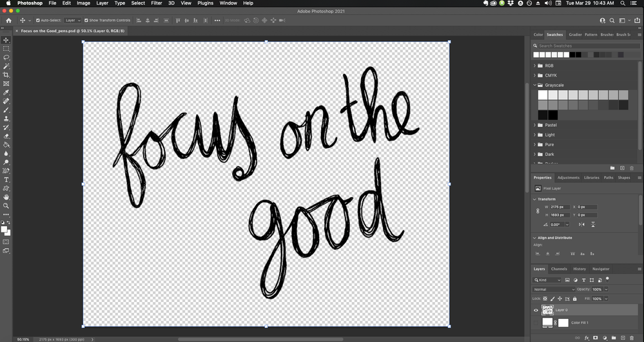Open the Kind layer filter dropdown
The height and width of the screenshot is (342, 644).
[x=547, y=280]
